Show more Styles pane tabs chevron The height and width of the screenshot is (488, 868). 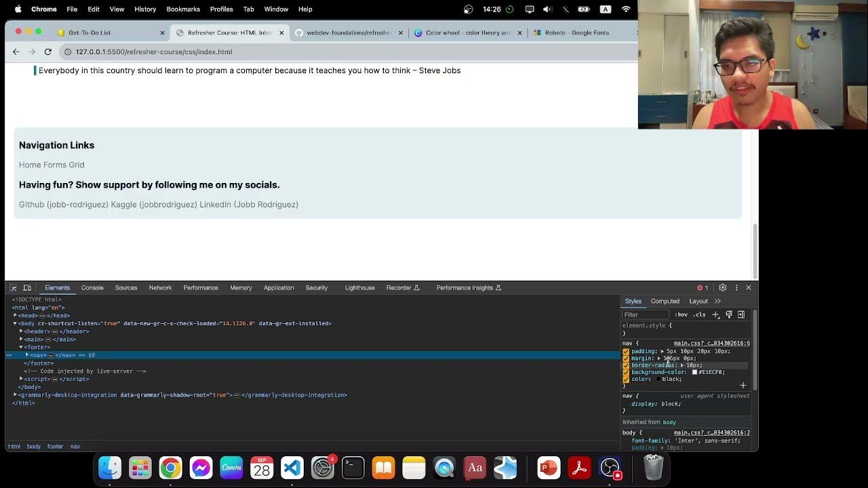717,301
